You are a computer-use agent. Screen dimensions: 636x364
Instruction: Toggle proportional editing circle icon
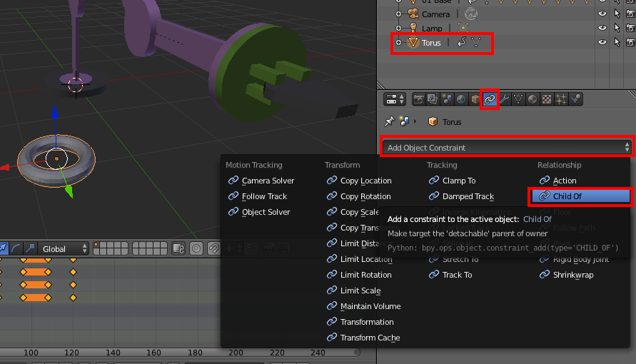pos(196,248)
